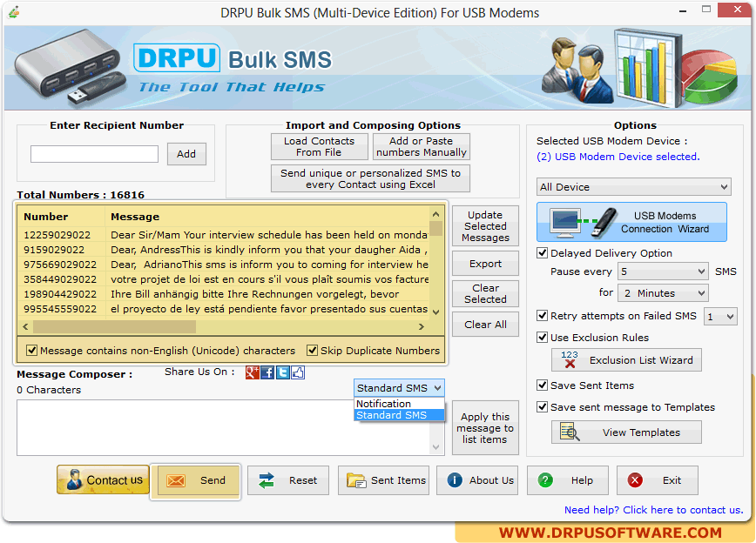The height and width of the screenshot is (543, 756).
Task: Click the Message column header
Action: click(267, 217)
